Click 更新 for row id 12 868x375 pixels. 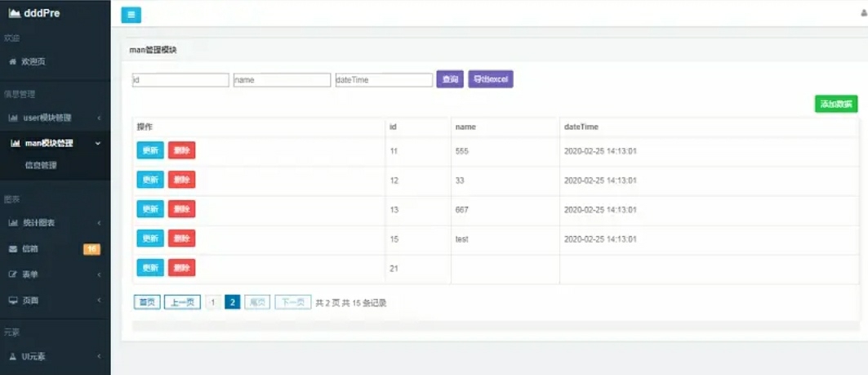point(150,180)
